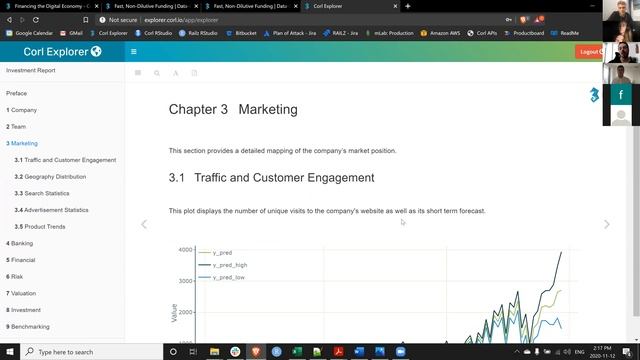Open Excel from taskbar
Screen dimensions: 640x360
pyautogui.click(x=297, y=352)
